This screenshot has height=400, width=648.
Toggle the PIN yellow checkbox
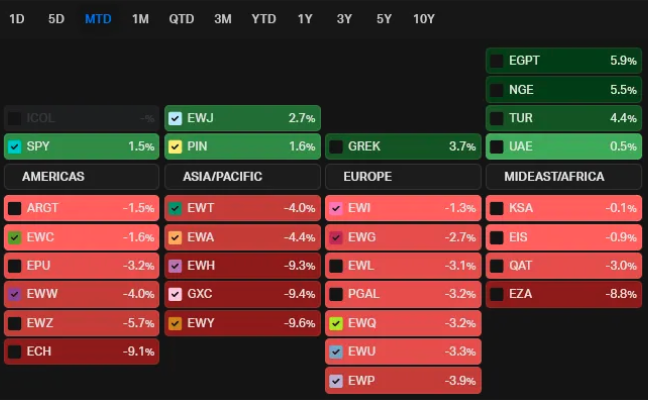[x=175, y=147]
